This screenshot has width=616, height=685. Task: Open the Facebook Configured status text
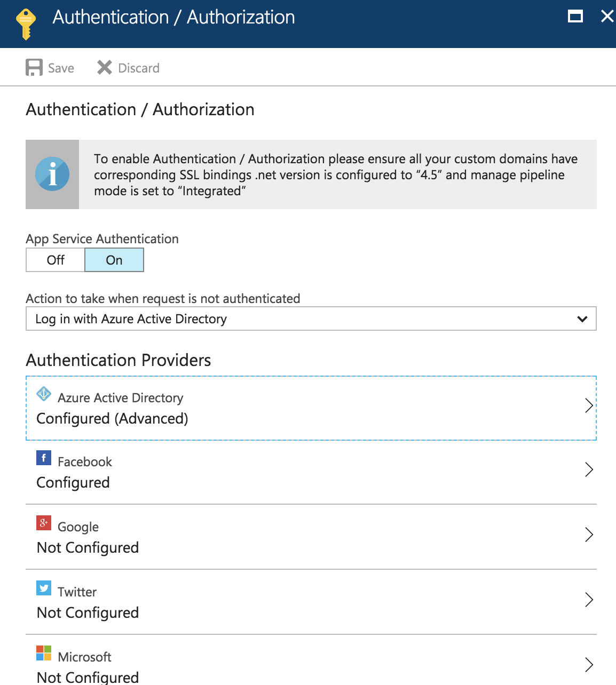[x=73, y=483]
